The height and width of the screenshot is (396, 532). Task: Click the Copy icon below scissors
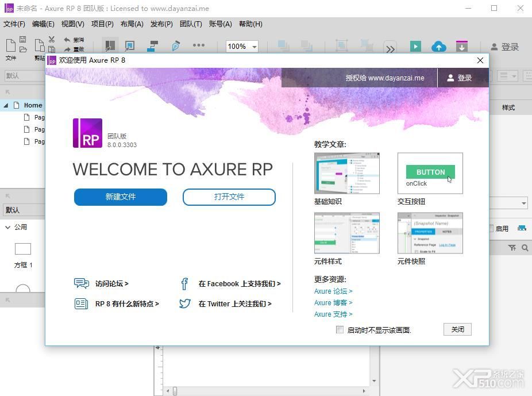(x=51, y=49)
